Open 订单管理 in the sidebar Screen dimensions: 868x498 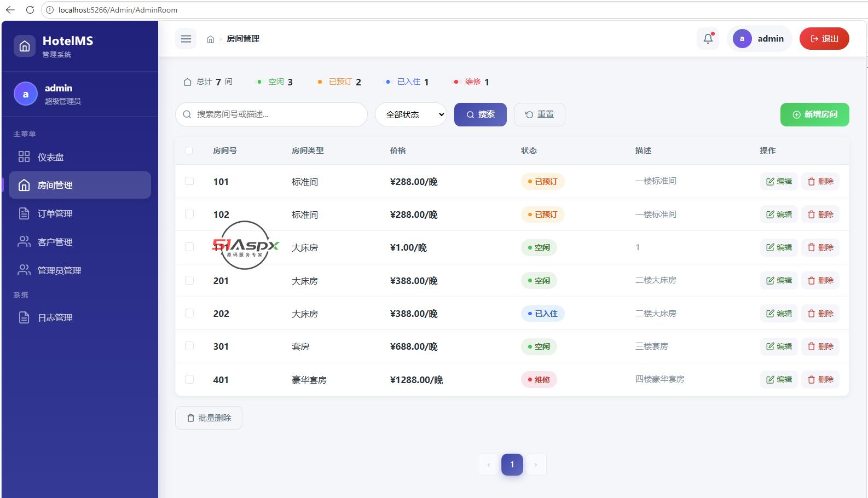[x=80, y=213]
